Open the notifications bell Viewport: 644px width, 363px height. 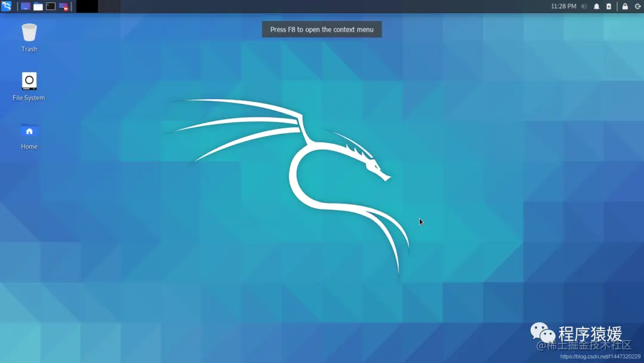pyautogui.click(x=596, y=7)
